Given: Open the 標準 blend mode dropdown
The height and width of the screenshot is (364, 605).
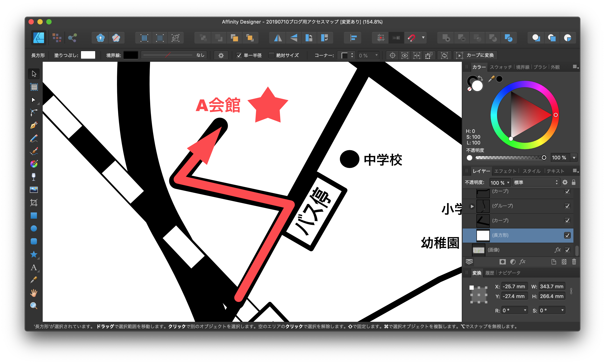Looking at the screenshot, I should click(x=536, y=182).
